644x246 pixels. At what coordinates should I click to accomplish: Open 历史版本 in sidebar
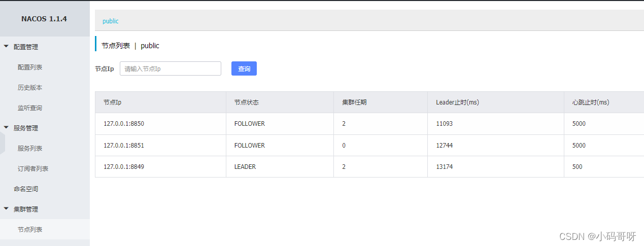coord(30,87)
